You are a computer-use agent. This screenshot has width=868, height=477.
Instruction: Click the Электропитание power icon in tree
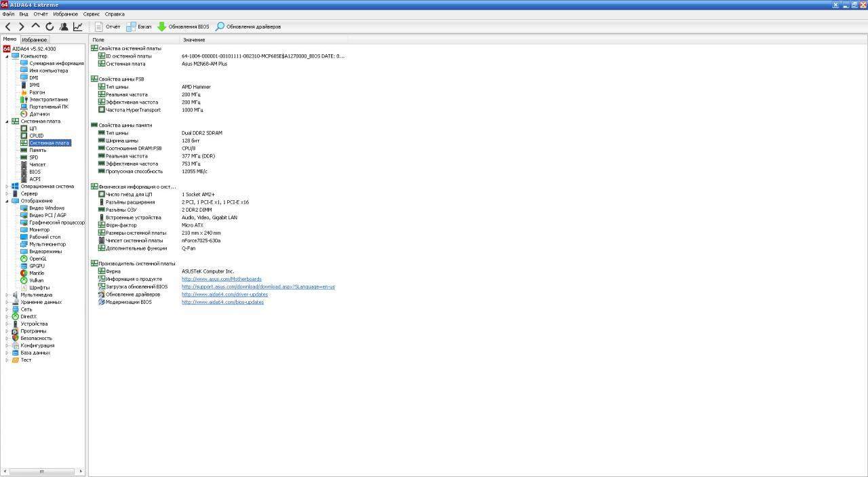24,100
